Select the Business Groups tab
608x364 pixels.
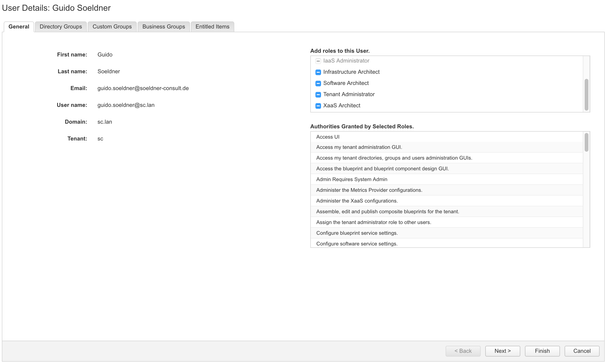[164, 27]
